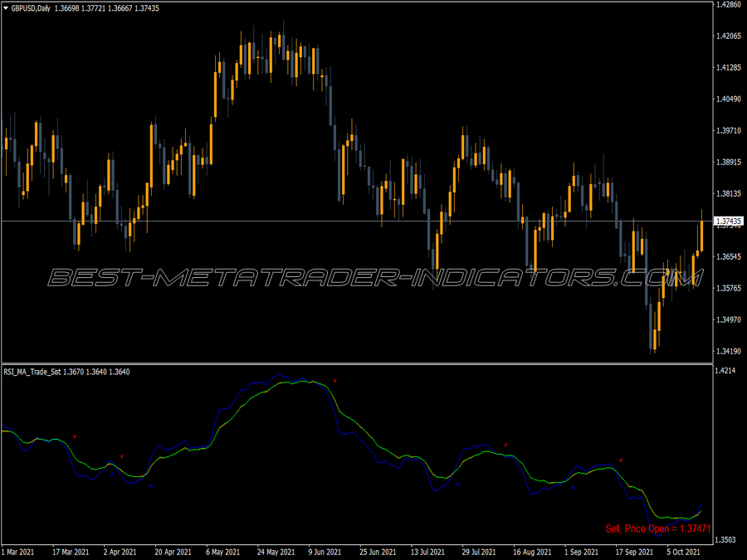
Task: Click the 1.41285 price axis label
Action: coord(729,68)
